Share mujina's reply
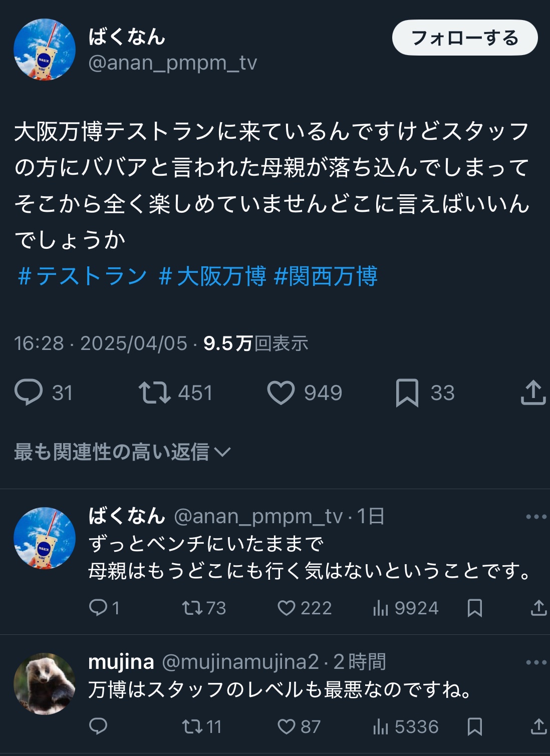Screen dimensions: 550x756 coord(538,726)
